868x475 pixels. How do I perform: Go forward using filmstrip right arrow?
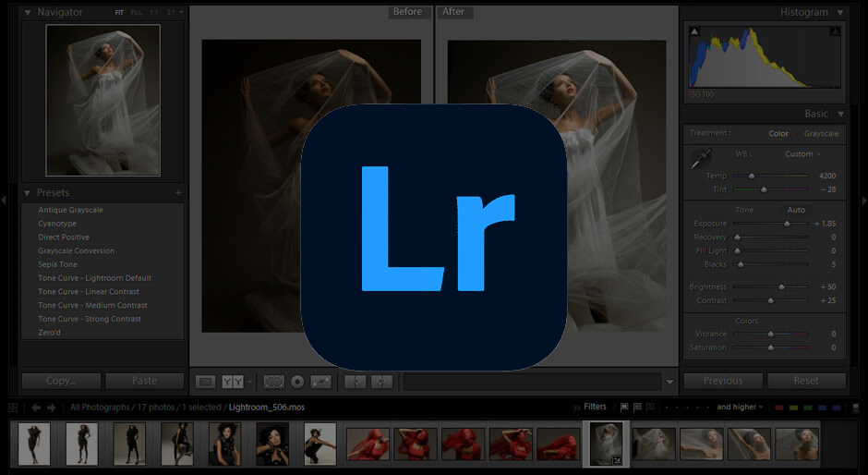pos(52,408)
